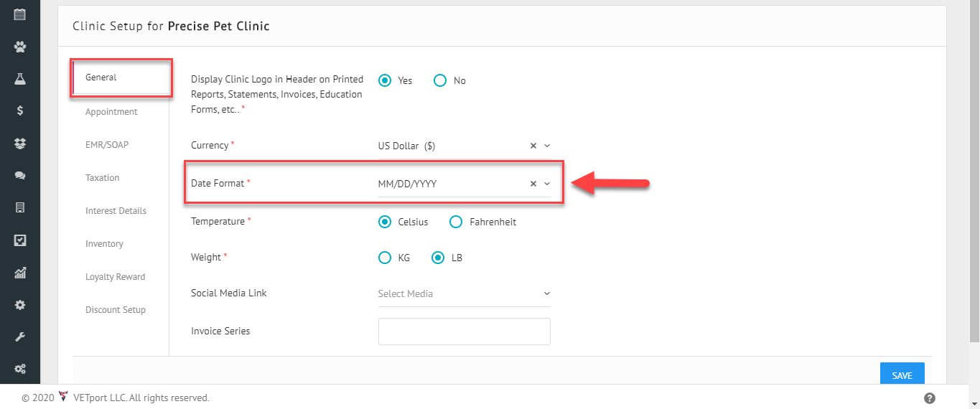The width and height of the screenshot is (980, 409).
Task: Click the VETport LLC copyright text
Action: pos(141,398)
